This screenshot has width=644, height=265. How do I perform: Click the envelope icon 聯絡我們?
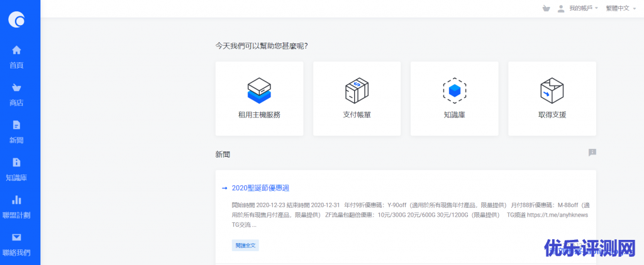point(17,237)
